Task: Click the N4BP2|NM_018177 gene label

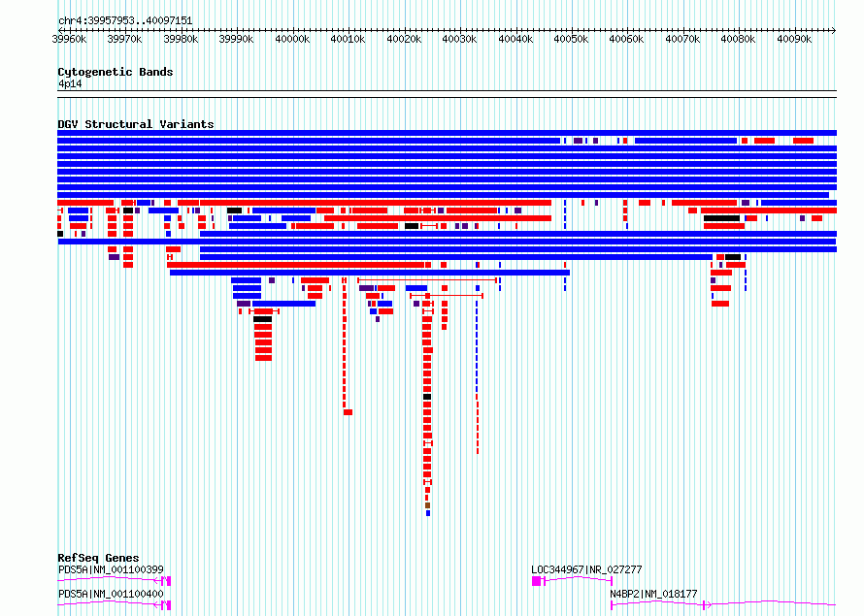Action: pos(653,594)
